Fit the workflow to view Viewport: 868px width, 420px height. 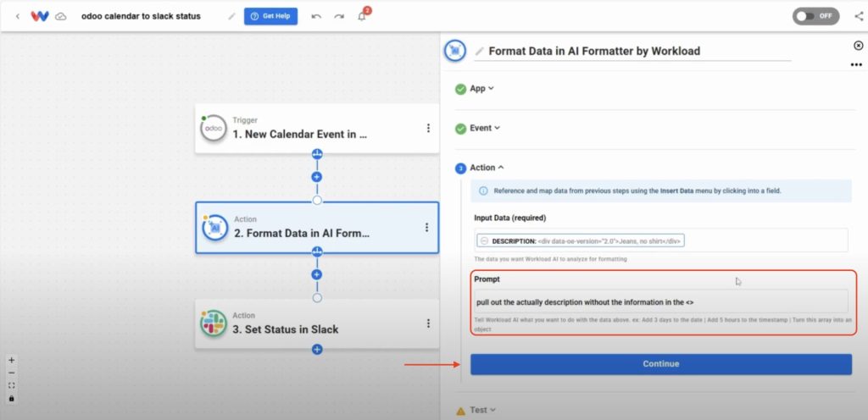(12, 386)
